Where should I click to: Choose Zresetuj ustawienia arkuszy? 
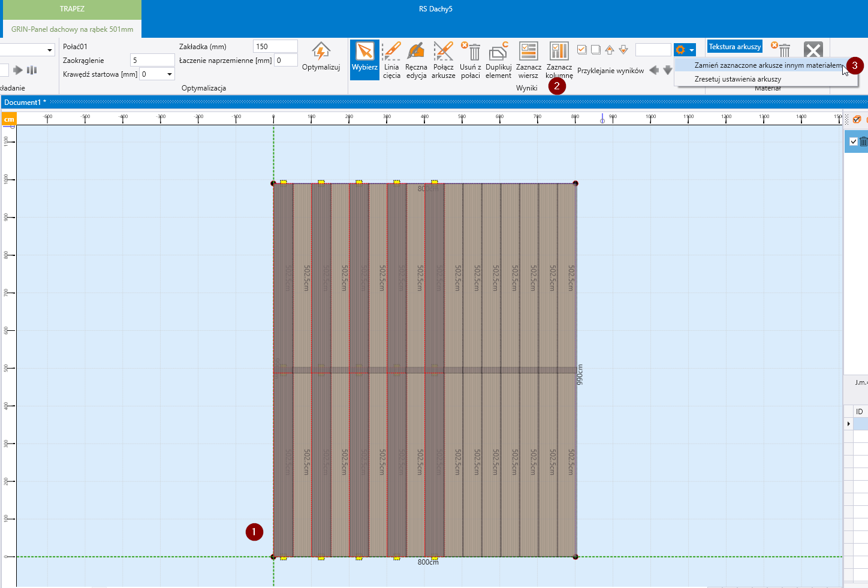click(737, 79)
